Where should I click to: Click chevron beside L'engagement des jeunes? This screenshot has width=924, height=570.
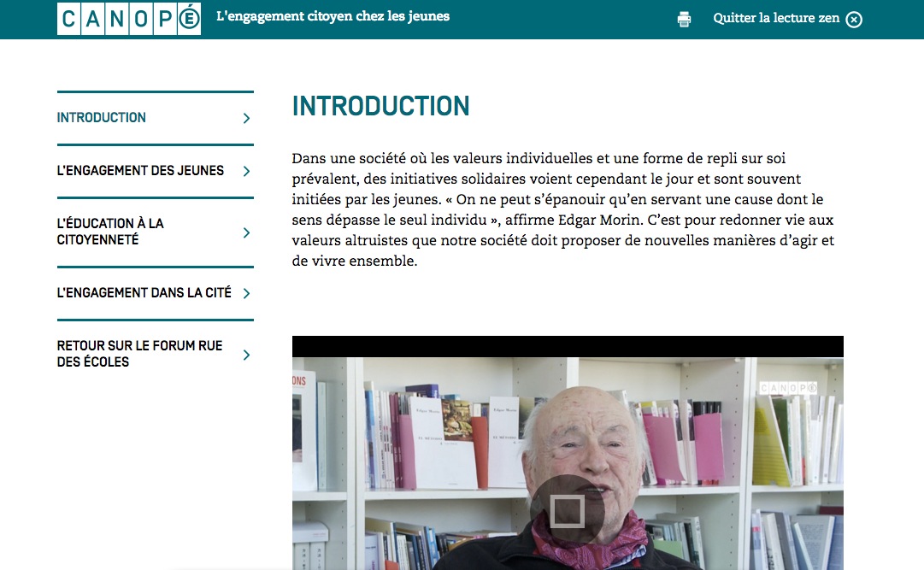pyautogui.click(x=246, y=172)
